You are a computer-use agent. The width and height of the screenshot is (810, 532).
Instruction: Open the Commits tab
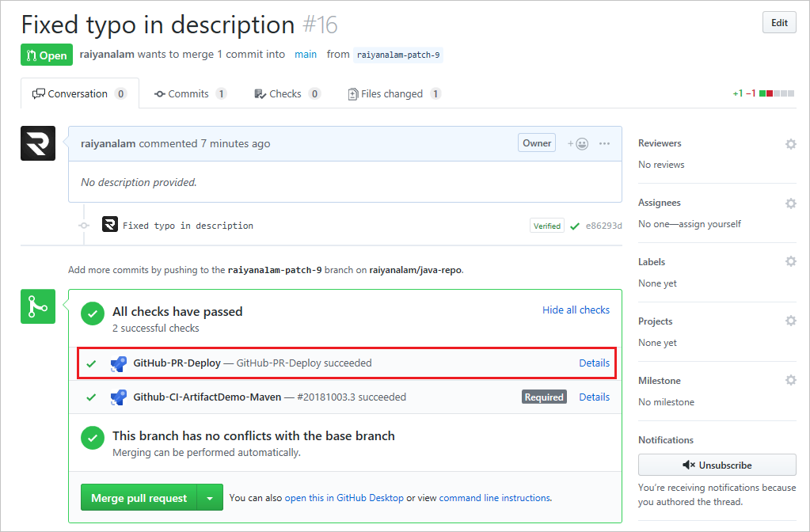pyautogui.click(x=190, y=93)
